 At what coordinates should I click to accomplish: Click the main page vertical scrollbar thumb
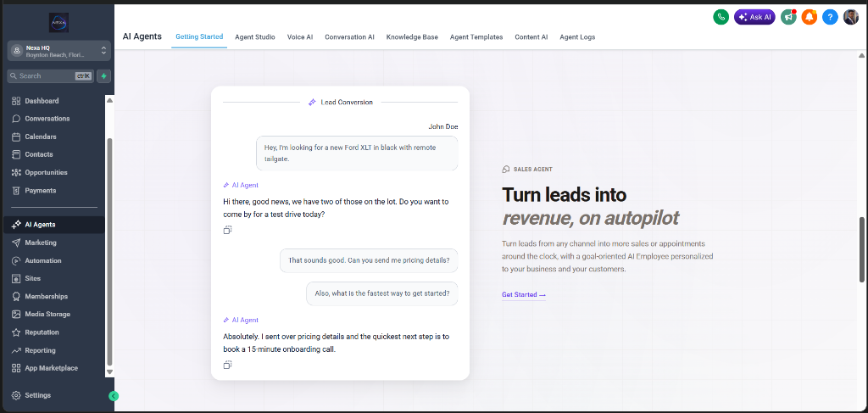pyautogui.click(x=862, y=249)
